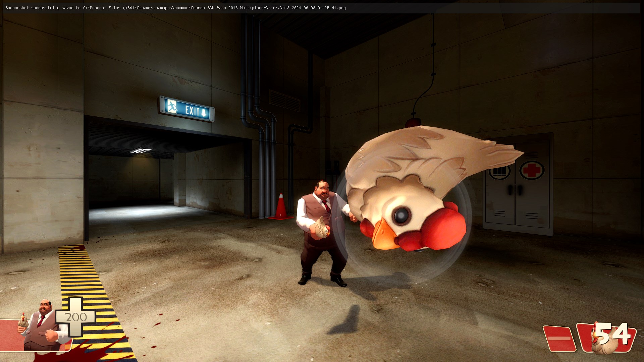Click the small chicken held by the man
This screenshot has width=644, height=362.
[x=322, y=228]
